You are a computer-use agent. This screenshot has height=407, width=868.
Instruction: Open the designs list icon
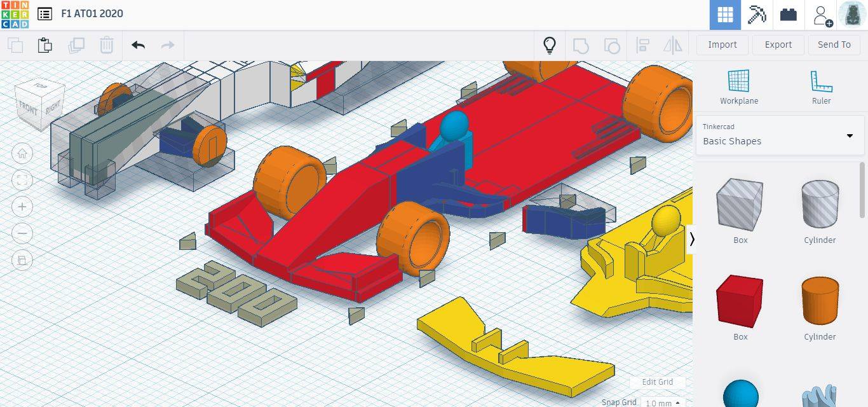[x=44, y=14]
